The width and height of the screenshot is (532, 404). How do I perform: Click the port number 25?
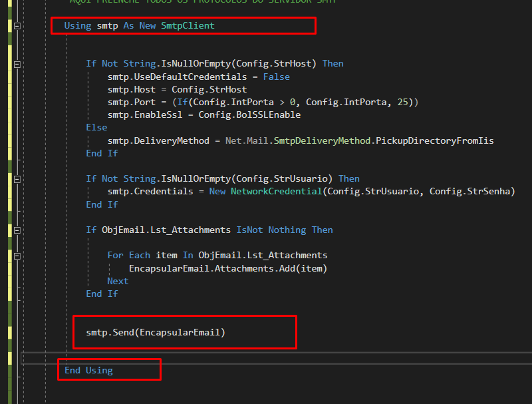pyautogui.click(x=402, y=102)
